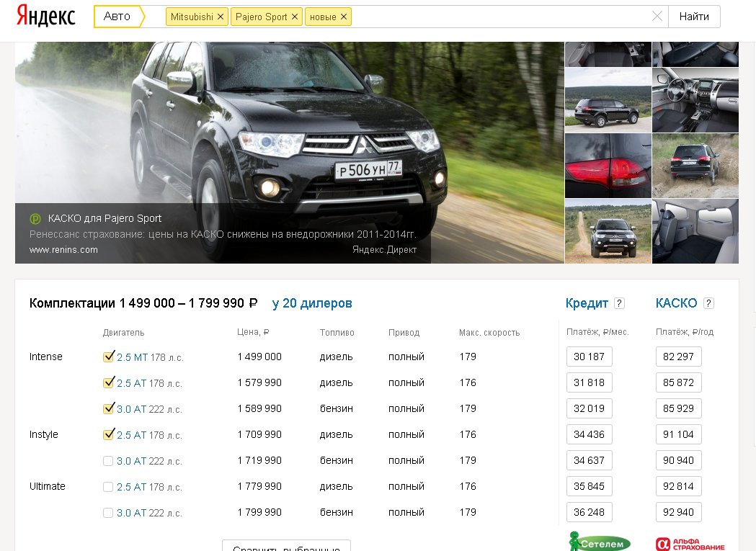Click the KASKO payment 85 929 button
Screen dimensions: 756x551
tap(678, 409)
